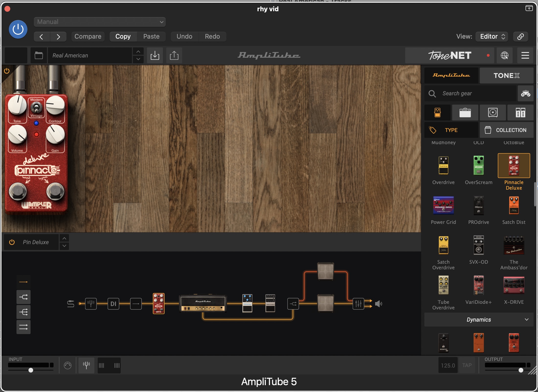Click the speaker output icon in chain
The width and height of the screenshot is (538, 392).
[378, 304]
